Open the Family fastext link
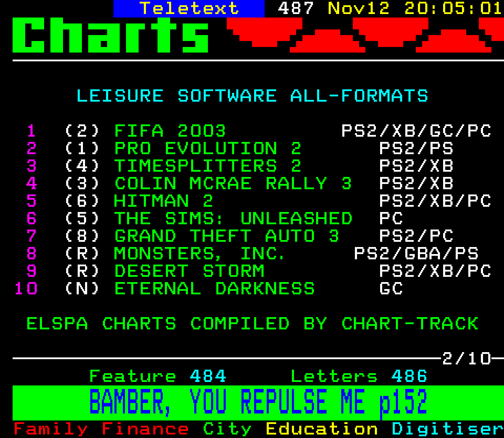Screen dimensions: 504x438 (51, 429)
